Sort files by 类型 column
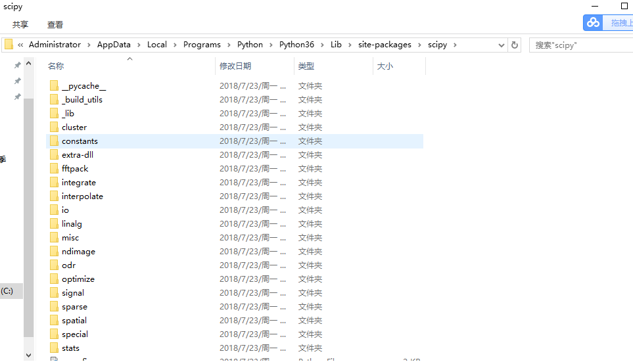 click(x=306, y=66)
